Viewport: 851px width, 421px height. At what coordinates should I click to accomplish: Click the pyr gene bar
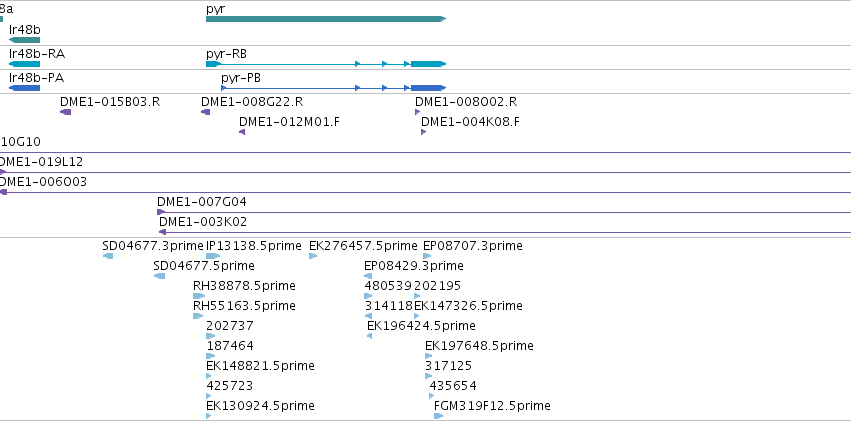pyautogui.click(x=326, y=19)
